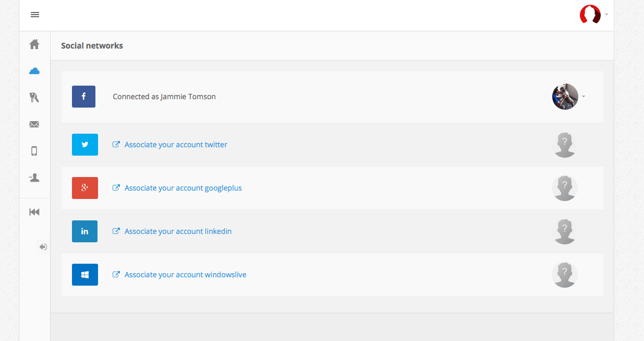The height and width of the screenshot is (341, 644).
Task: Open the Facebook connected account dropdown
Action: [569, 97]
